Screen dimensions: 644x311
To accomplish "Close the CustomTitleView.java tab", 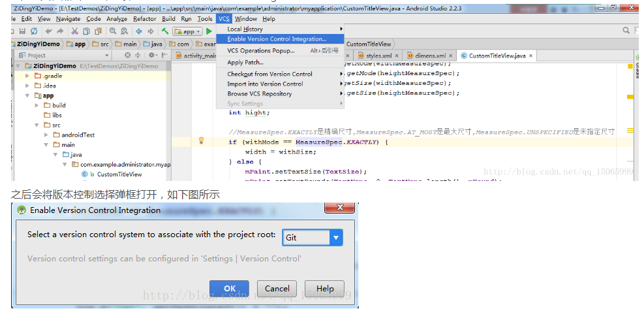I will coord(530,56).
